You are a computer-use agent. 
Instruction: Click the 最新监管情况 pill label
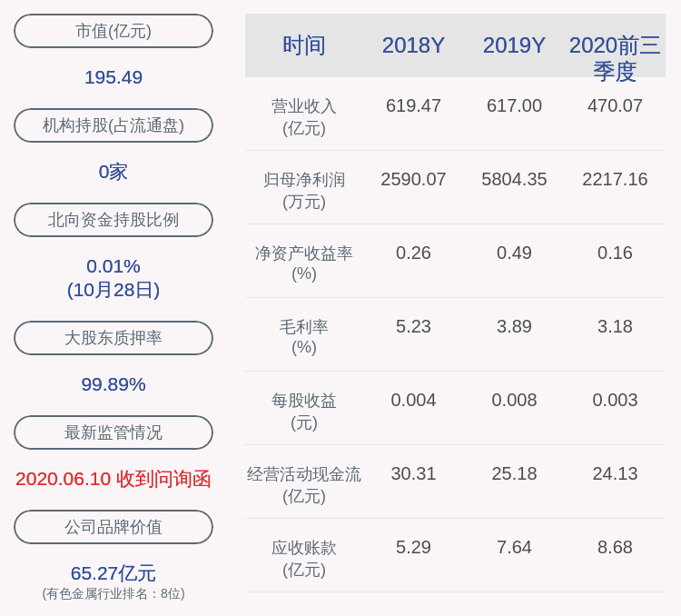(113, 432)
